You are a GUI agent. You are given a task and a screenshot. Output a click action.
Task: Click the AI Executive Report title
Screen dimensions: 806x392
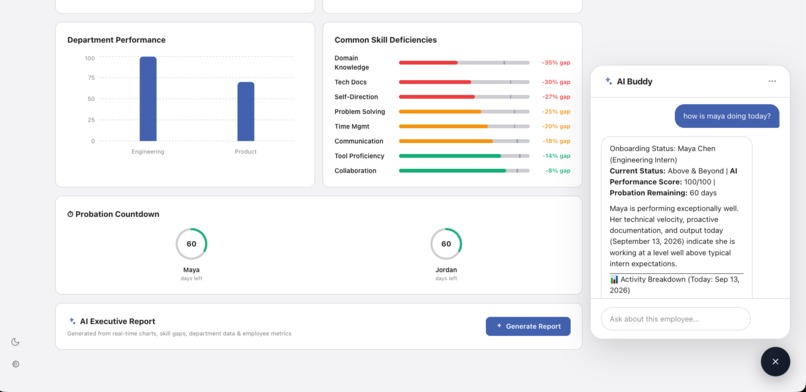pos(117,321)
